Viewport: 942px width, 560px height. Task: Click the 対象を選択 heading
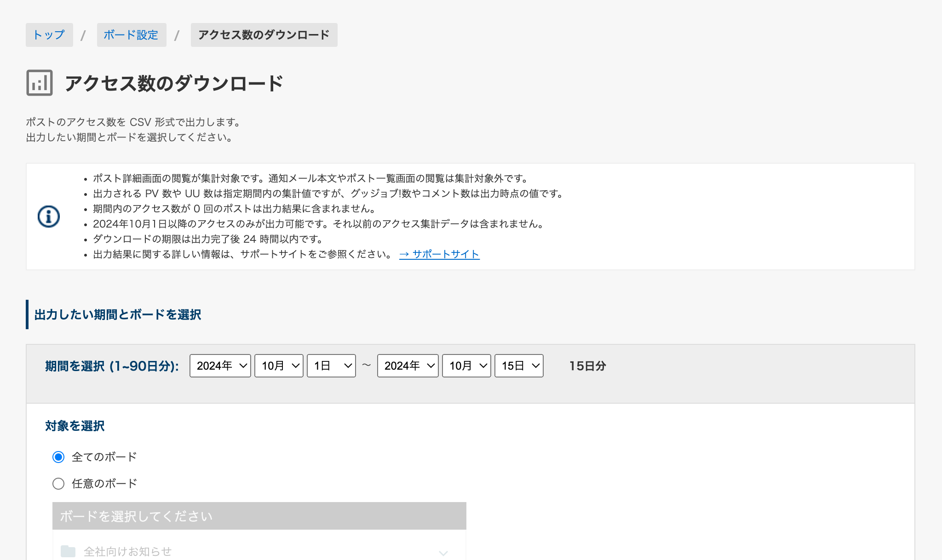point(75,426)
